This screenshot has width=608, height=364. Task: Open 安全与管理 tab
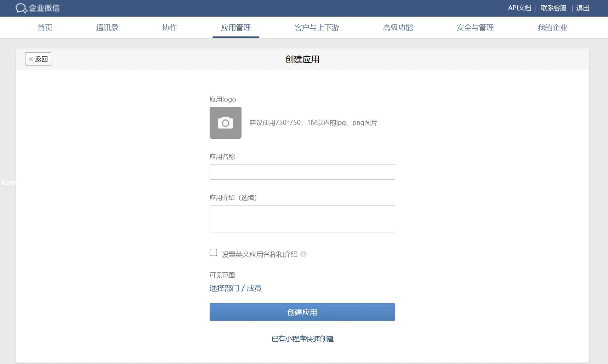475,28
